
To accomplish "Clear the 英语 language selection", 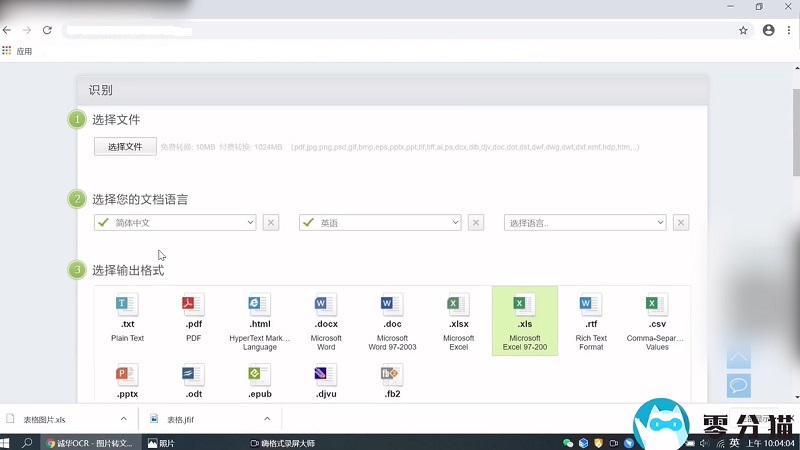I will (x=476, y=223).
